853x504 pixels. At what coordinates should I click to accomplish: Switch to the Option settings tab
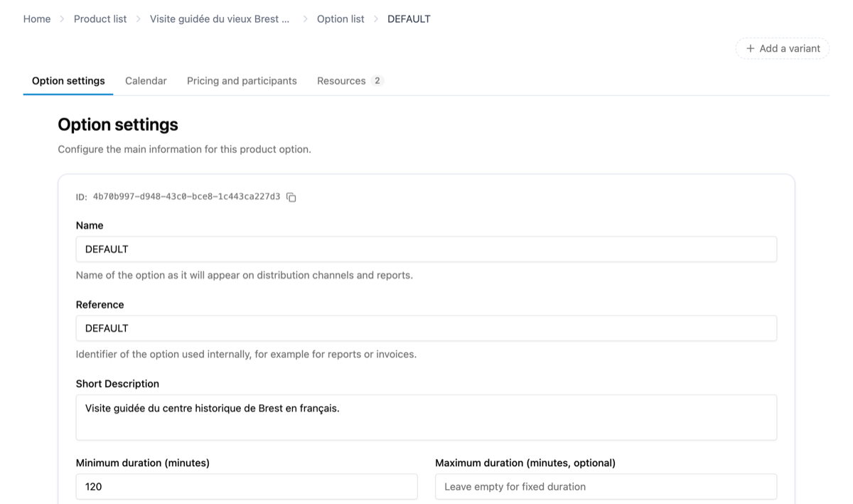pos(68,81)
